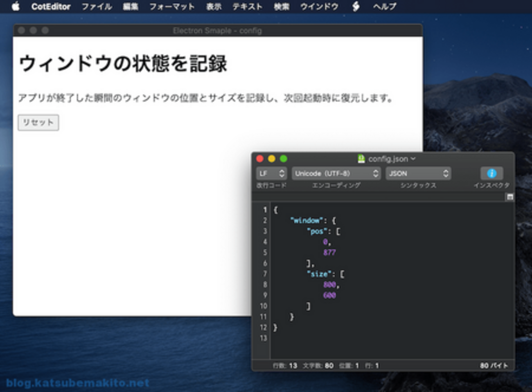The image size is (532, 392).
Task: Open the ウインドウ menu
Action: pyautogui.click(x=319, y=7)
